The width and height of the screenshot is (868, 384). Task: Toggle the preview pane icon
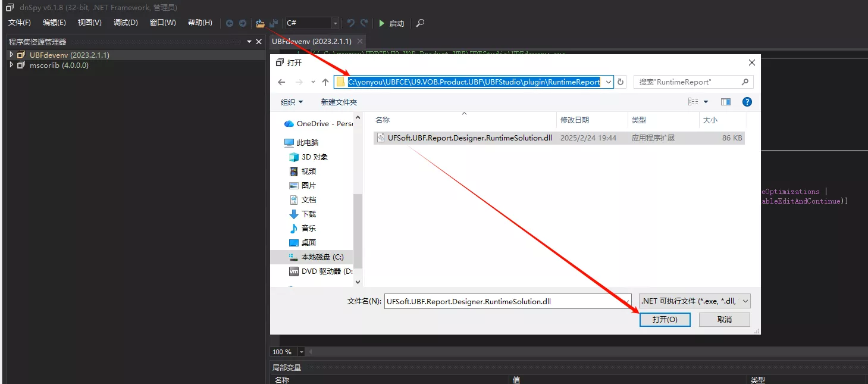(x=725, y=102)
